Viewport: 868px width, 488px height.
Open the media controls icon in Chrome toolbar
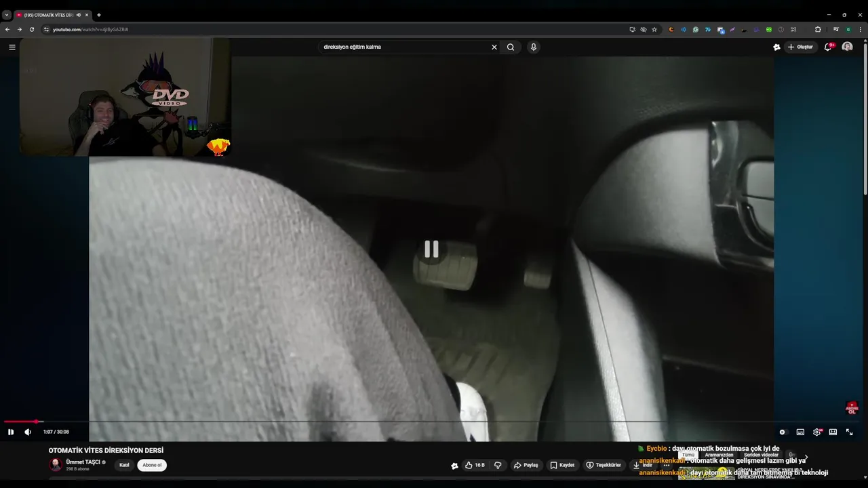(x=836, y=29)
